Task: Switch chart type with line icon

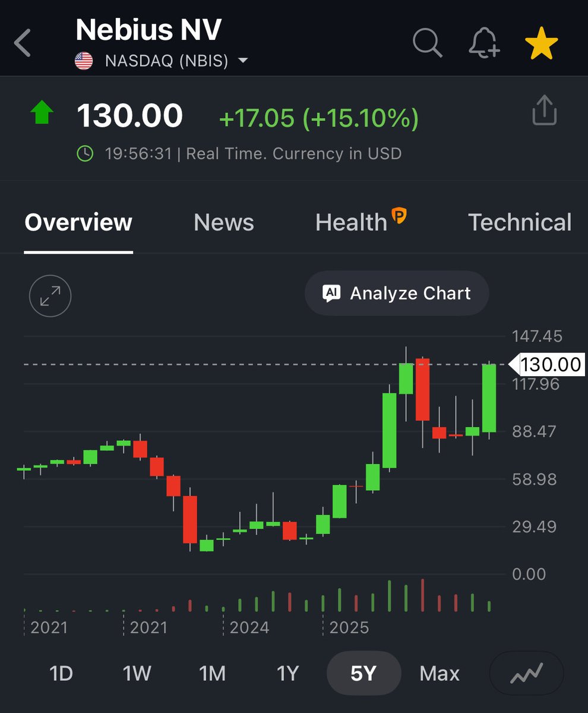Action: coord(526,673)
